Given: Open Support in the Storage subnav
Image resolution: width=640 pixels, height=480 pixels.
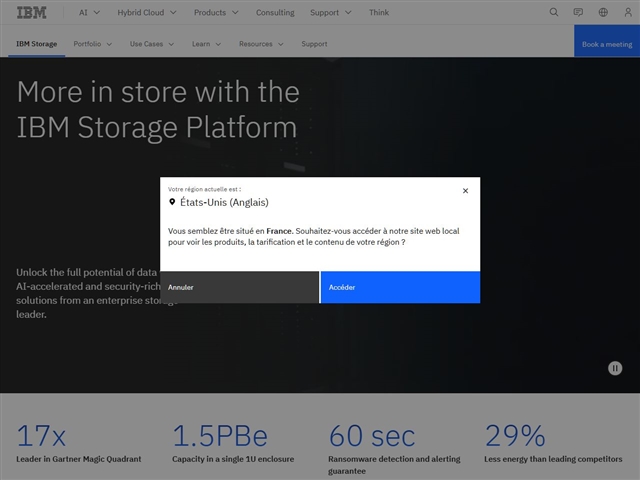Looking at the screenshot, I should point(314,44).
